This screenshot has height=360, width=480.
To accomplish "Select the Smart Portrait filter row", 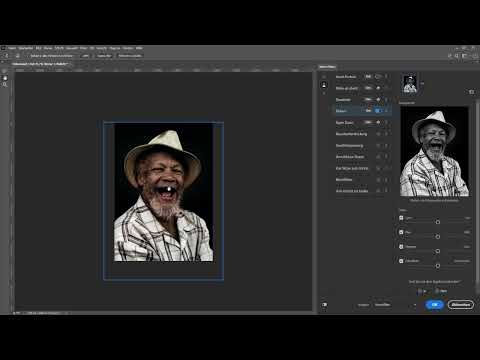I will [363, 77].
